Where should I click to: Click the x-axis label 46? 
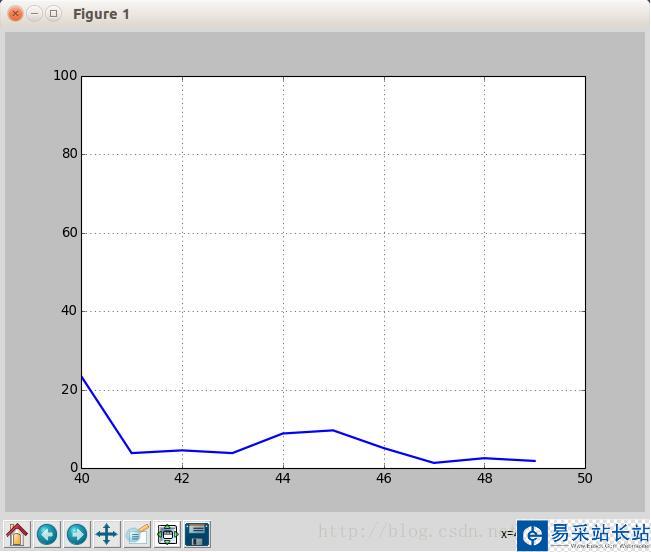[384, 479]
